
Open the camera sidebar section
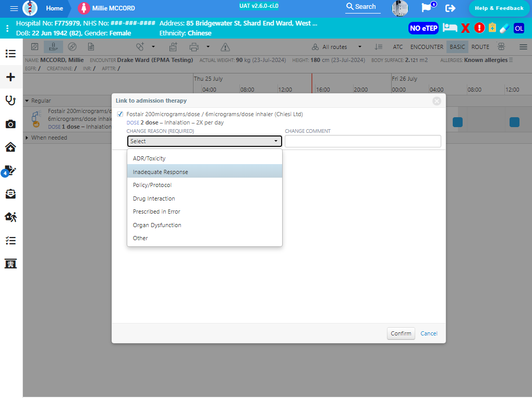[x=10, y=124]
